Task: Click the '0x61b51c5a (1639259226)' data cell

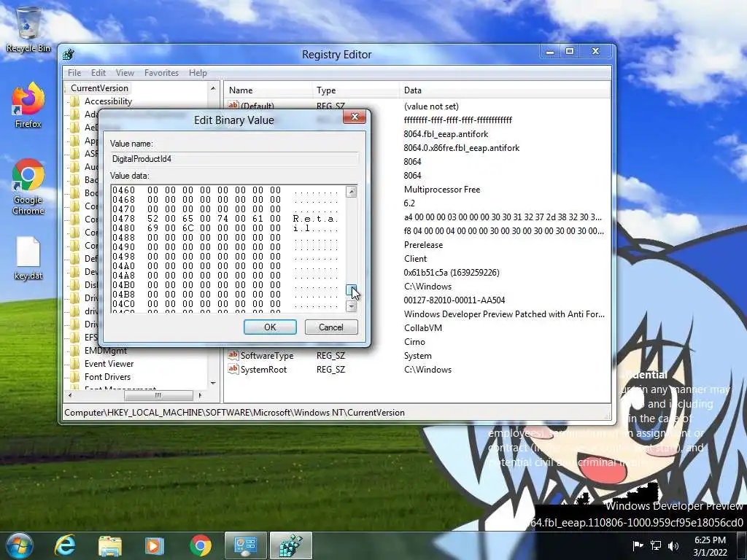Action: point(451,273)
